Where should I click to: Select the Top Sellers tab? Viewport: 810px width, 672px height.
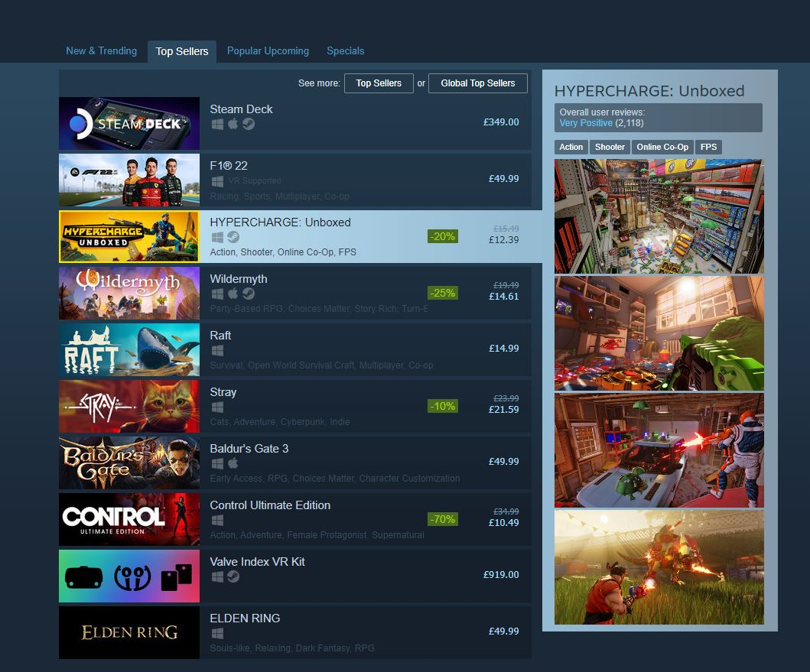point(182,51)
